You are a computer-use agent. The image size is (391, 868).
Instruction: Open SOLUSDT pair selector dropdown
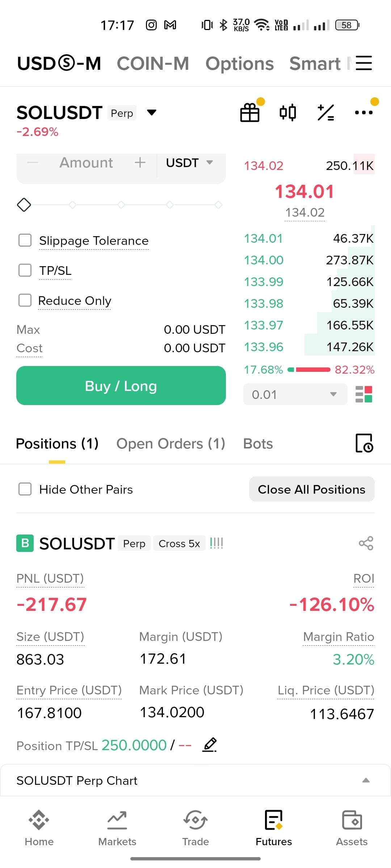pos(152,112)
